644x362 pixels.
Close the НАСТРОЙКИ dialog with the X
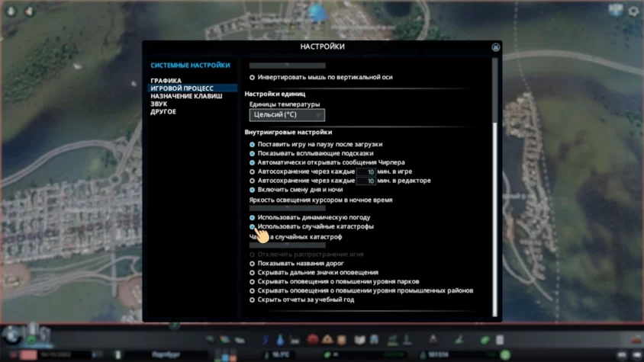point(496,47)
